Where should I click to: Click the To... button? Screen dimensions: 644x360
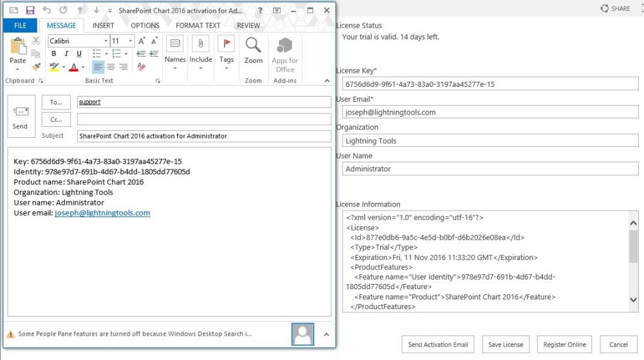(56, 102)
